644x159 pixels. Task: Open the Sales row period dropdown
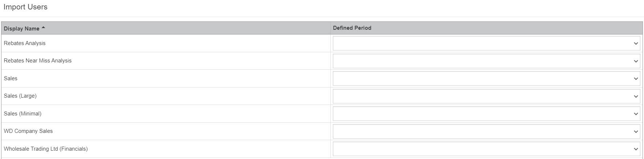coord(486,79)
